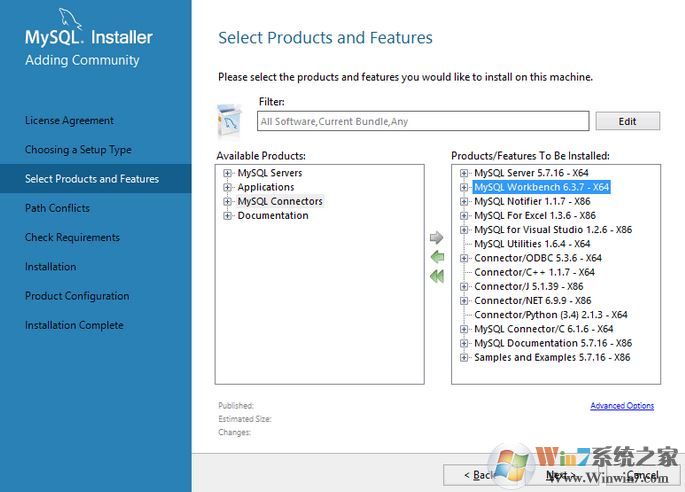Click the MySQL dolphin logo
685x492 pixels.
point(70,18)
